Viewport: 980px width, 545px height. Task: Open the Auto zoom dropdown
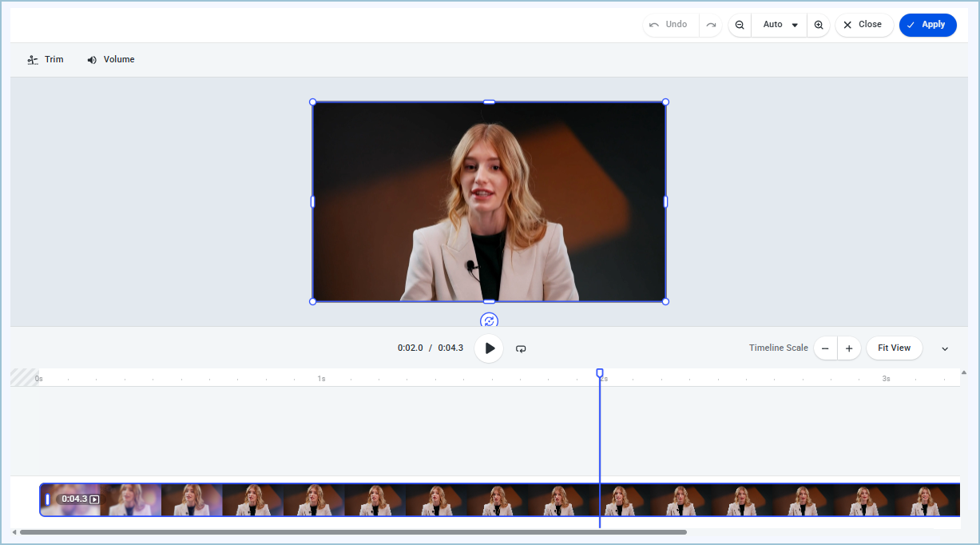pyautogui.click(x=779, y=25)
